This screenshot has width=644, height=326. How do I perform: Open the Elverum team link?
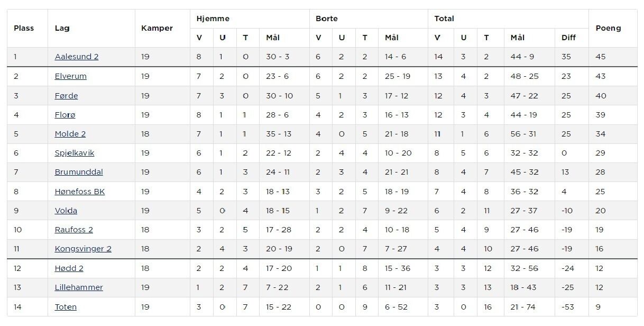coord(71,76)
